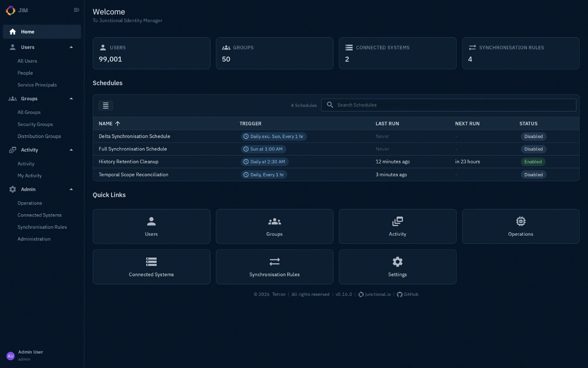Open the Groups stat card showing 50
The width and height of the screenshot is (588, 368).
click(274, 53)
